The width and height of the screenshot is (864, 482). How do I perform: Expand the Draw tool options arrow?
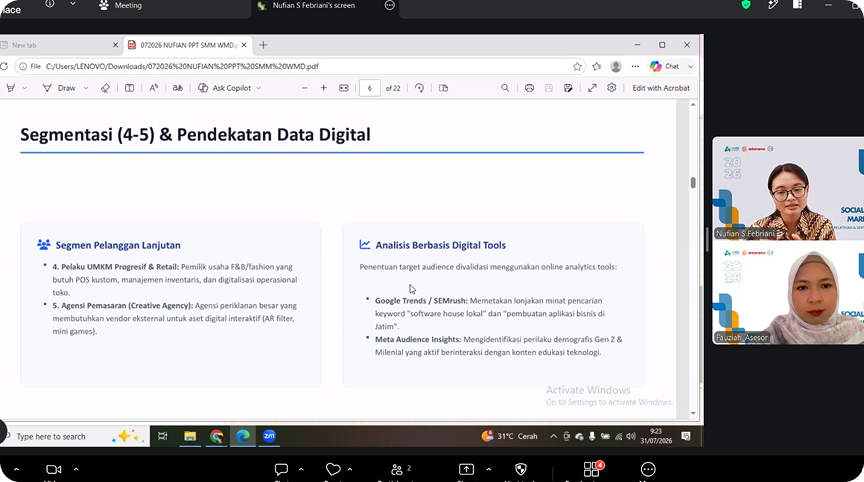tap(86, 88)
